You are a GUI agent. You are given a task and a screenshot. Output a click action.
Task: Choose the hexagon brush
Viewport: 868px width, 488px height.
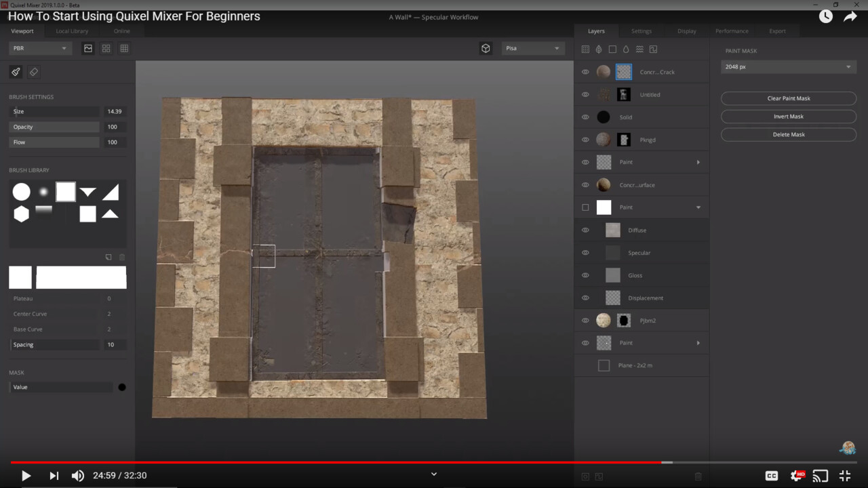(x=22, y=214)
